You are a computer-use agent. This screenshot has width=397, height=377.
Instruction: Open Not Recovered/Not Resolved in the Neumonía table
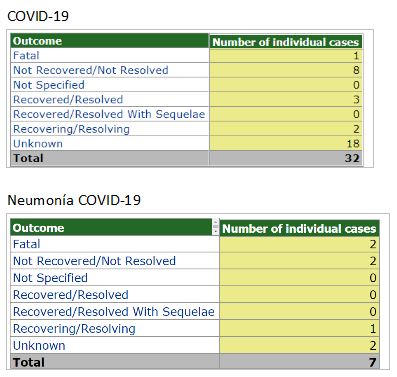click(94, 261)
